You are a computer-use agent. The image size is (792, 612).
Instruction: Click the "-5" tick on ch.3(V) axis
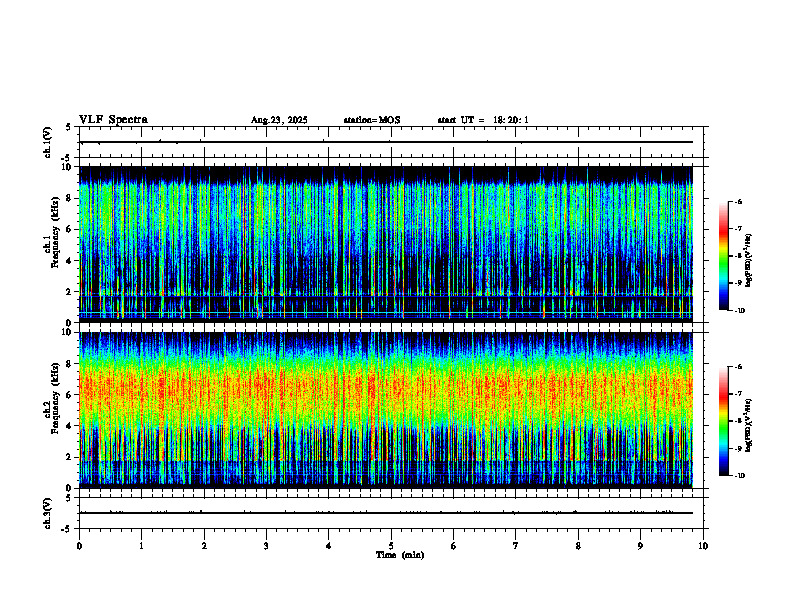point(67,529)
